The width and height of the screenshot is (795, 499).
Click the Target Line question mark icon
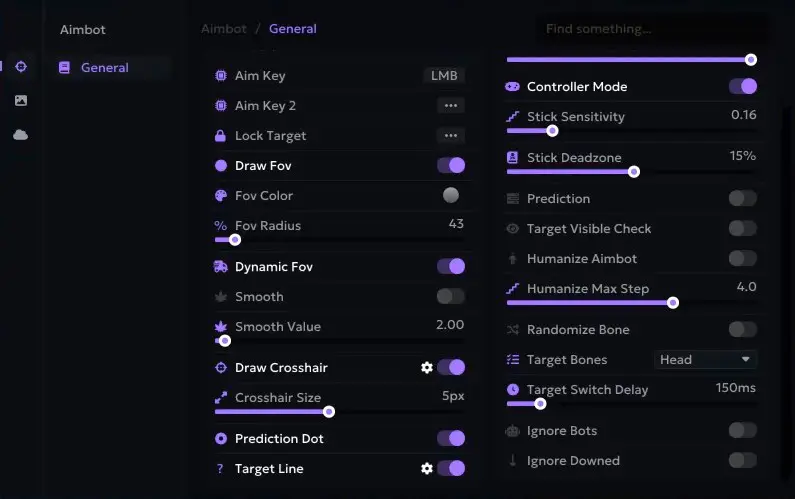(x=220, y=469)
